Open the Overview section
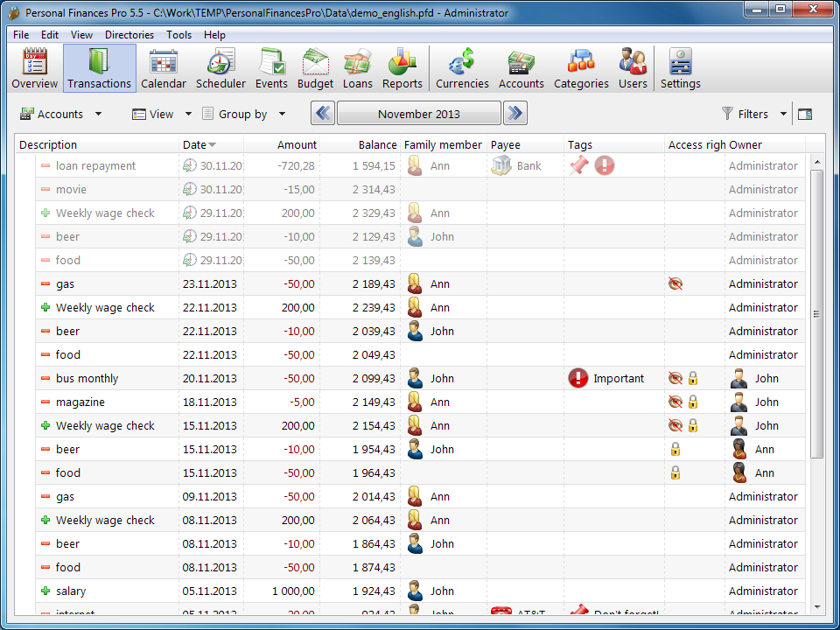Image resolution: width=840 pixels, height=630 pixels. 34,68
